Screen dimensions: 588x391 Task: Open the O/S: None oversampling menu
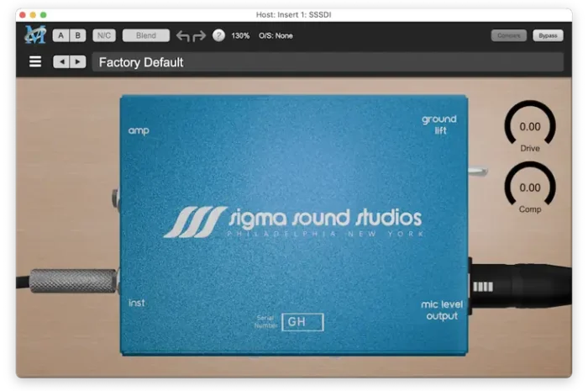(x=276, y=35)
